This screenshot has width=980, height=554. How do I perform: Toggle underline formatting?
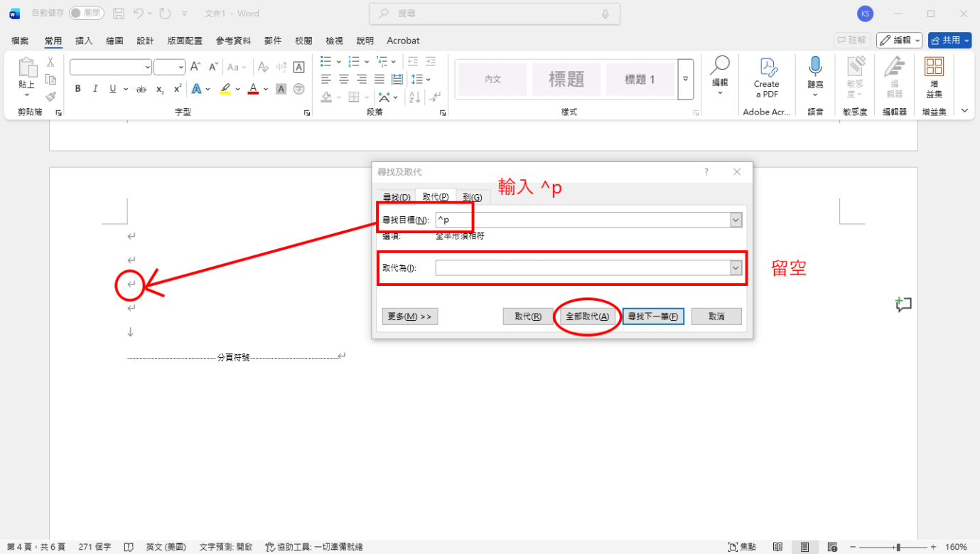pyautogui.click(x=112, y=88)
